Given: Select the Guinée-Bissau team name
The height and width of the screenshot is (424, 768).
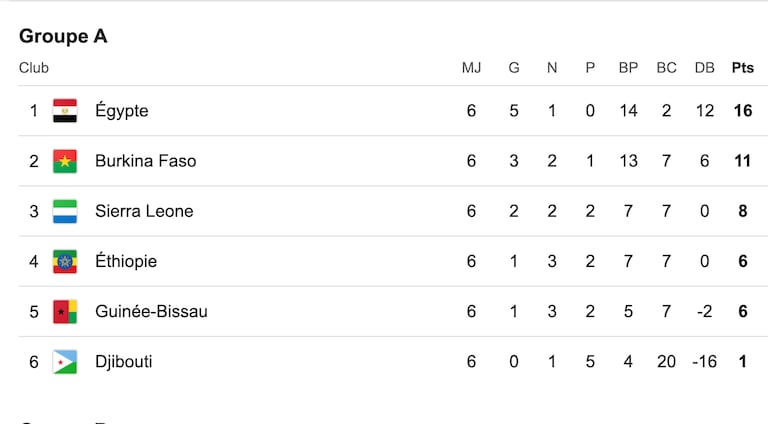Looking at the screenshot, I should click(151, 311).
